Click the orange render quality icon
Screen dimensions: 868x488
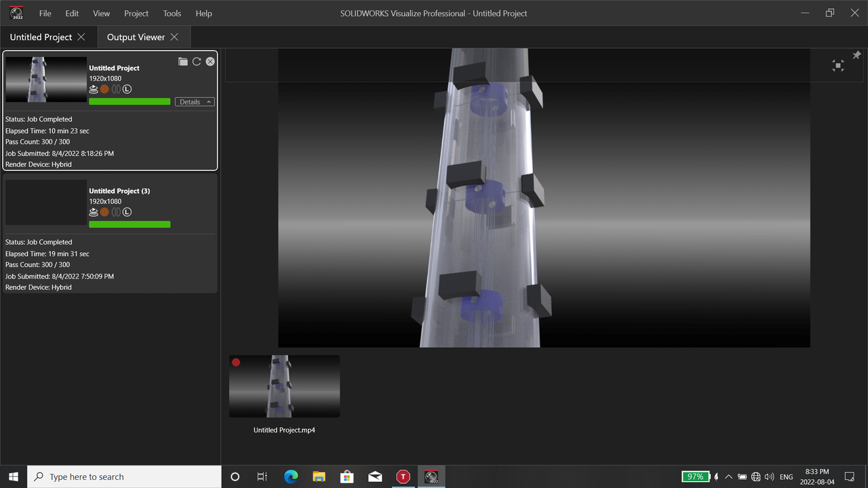pos(104,89)
